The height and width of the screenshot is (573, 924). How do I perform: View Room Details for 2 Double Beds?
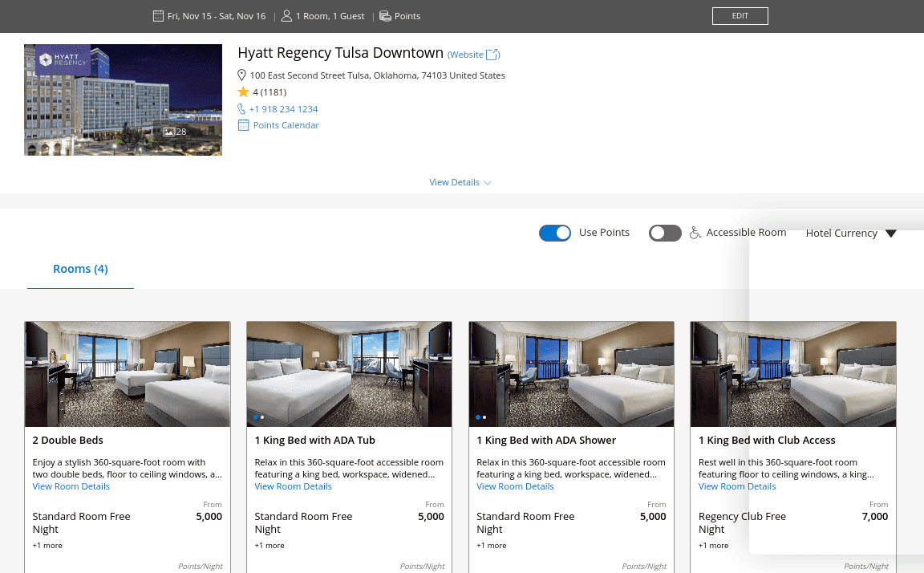[71, 486]
